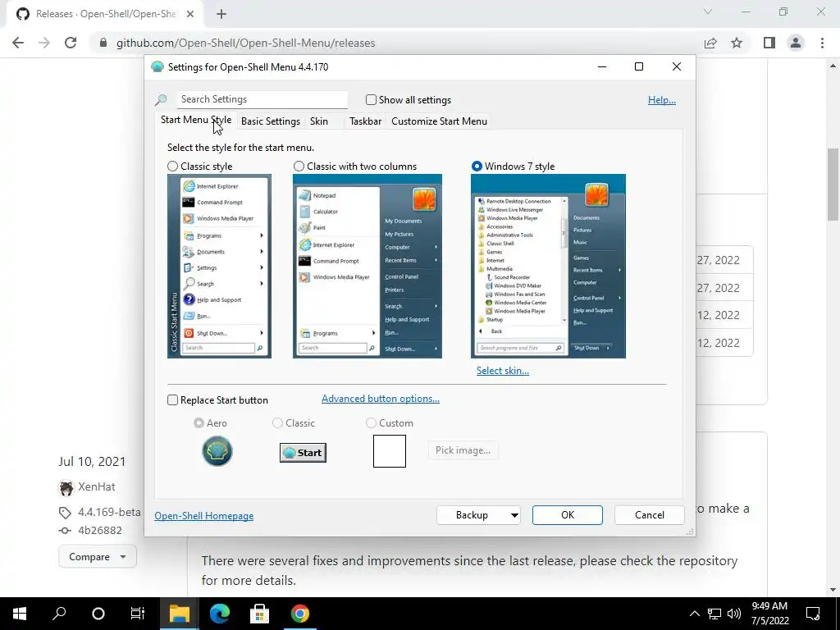Open Chrome tab search chevron
The height and width of the screenshot is (630, 840).
point(708,11)
